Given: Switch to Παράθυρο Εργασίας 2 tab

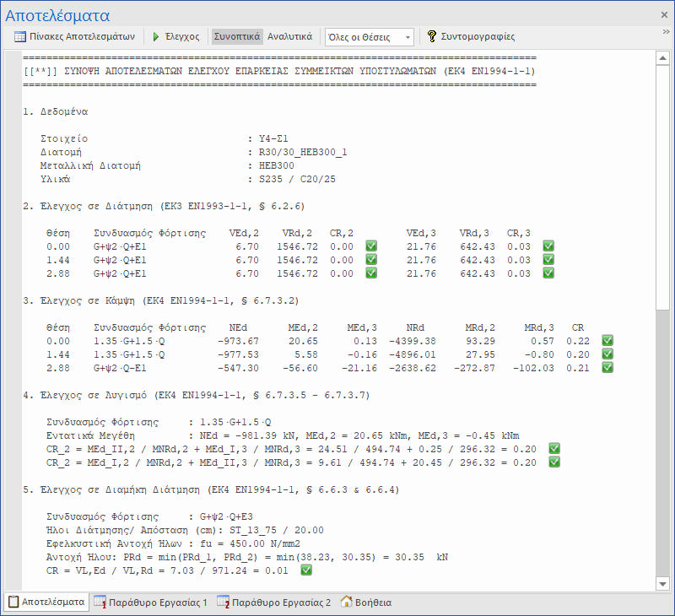Looking at the screenshot, I should [280, 602].
